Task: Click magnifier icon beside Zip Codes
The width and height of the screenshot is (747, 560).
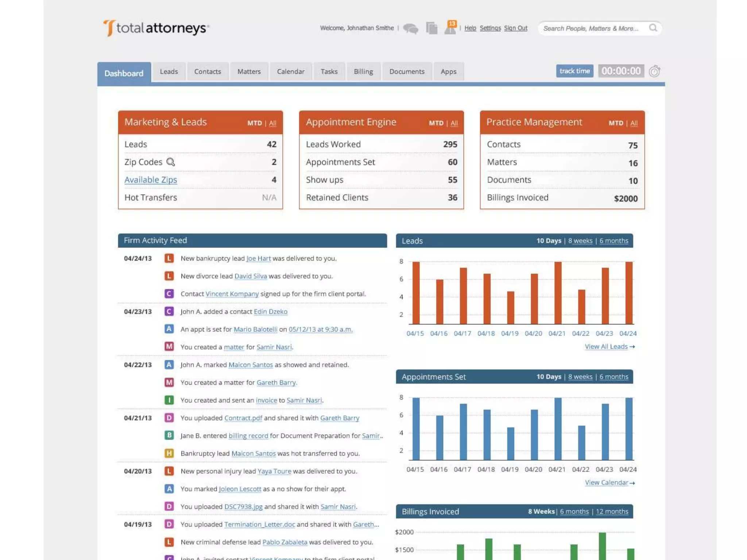Action: coord(171,162)
